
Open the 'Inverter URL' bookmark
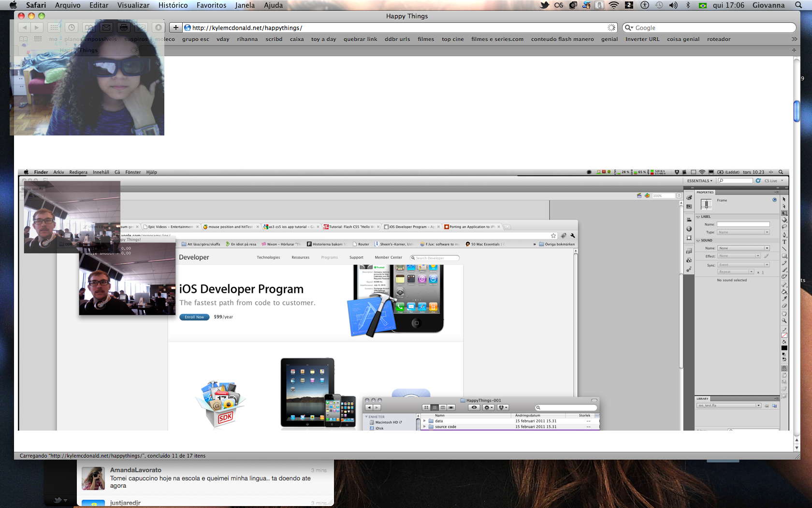pos(642,39)
